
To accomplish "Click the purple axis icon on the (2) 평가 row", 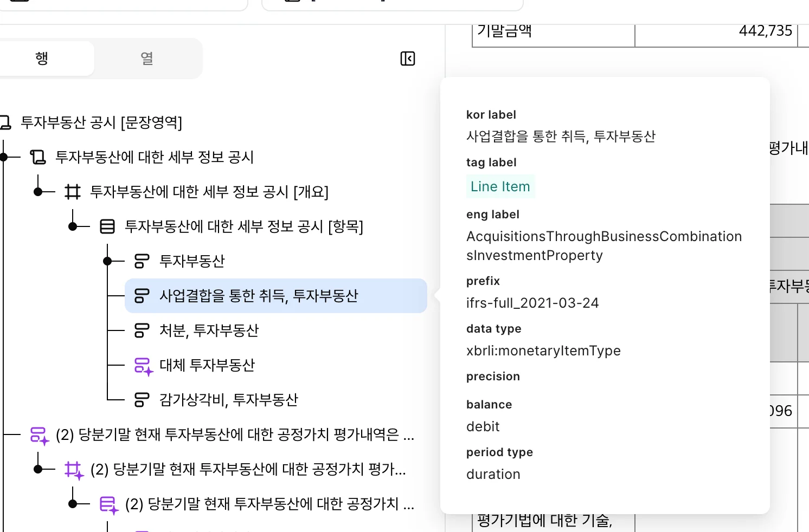I will click(x=74, y=469).
